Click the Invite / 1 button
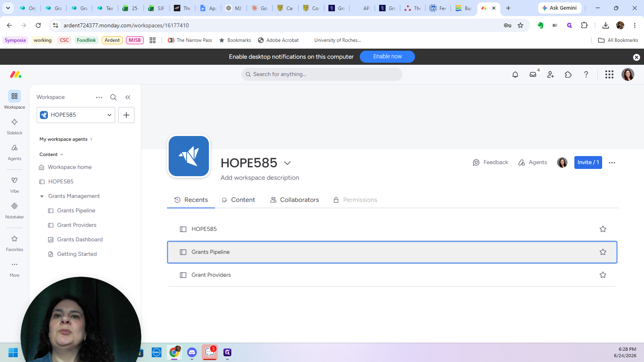This screenshot has width=644, height=362. click(588, 162)
